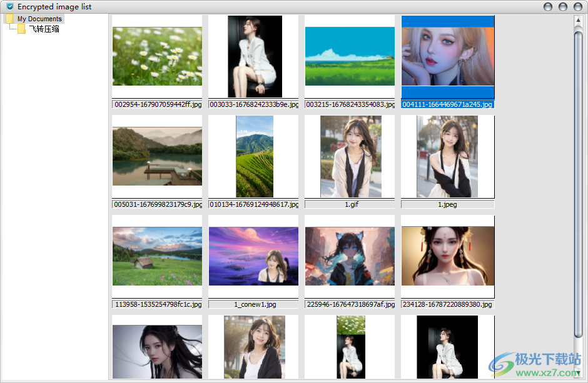Viewport: 588px width, 383px height.
Task: Select the 1.gif thumbnail
Action: (350, 156)
